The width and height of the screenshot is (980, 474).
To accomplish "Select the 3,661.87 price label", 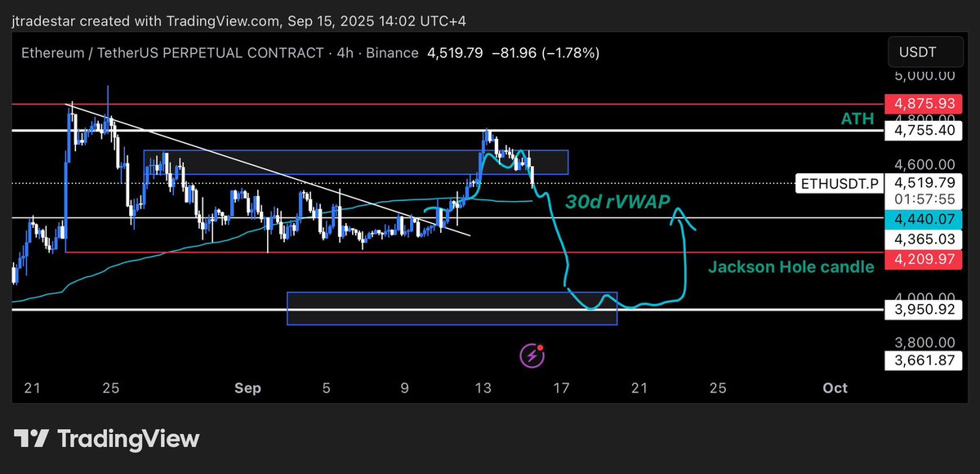I will 925,360.
